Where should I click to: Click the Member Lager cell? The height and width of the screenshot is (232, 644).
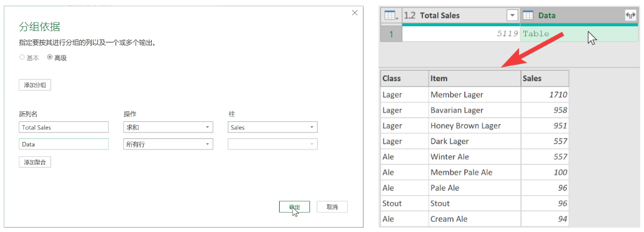(475, 94)
